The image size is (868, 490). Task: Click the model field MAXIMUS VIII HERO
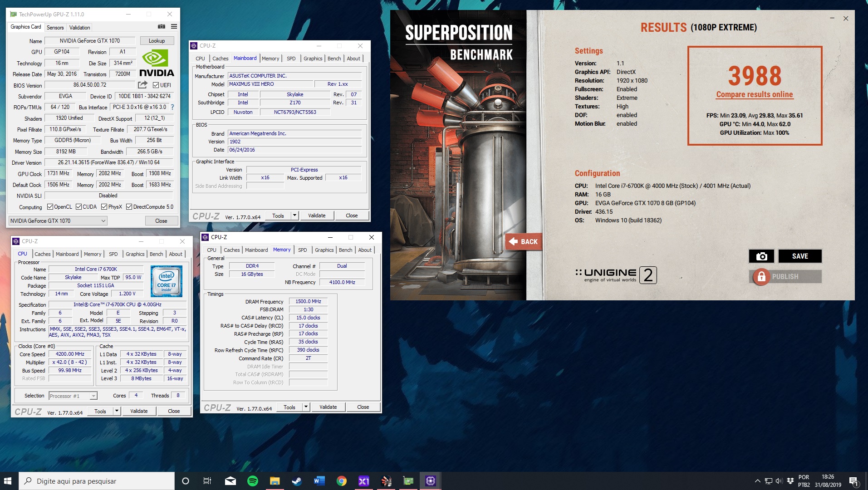(x=270, y=84)
